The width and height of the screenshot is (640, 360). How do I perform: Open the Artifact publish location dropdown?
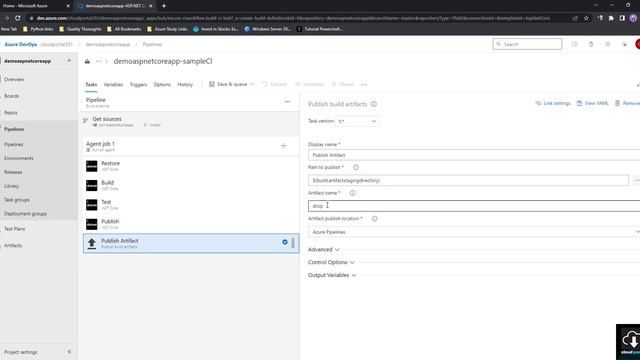click(474, 232)
